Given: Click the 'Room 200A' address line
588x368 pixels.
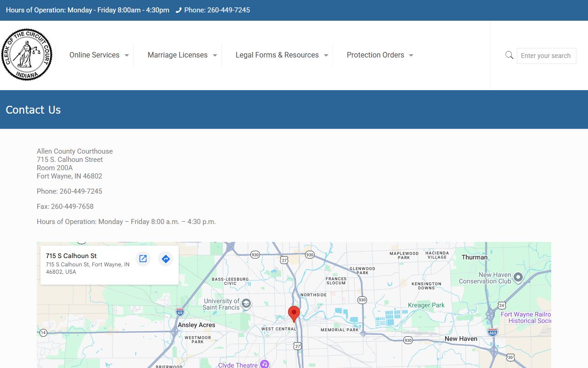Looking at the screenshot, I should [55, 168].
